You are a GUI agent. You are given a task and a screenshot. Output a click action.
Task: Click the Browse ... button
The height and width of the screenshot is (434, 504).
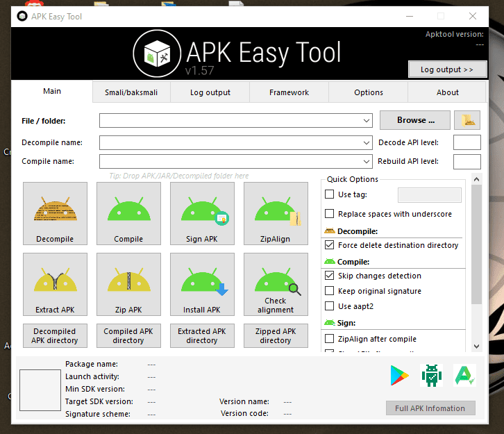pos(415,120)
